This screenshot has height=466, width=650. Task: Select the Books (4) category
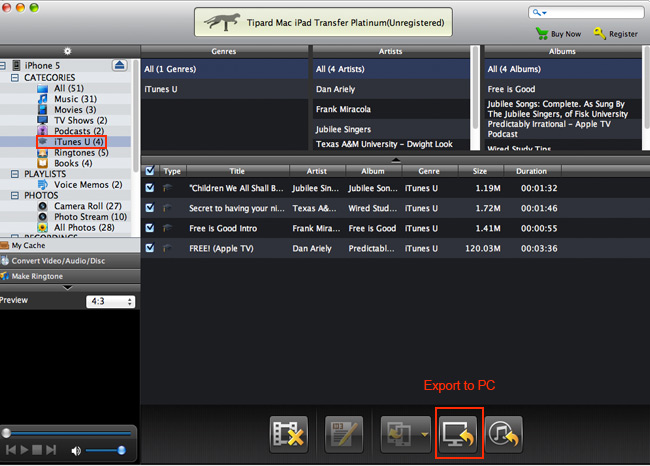(x=73, y=163)
